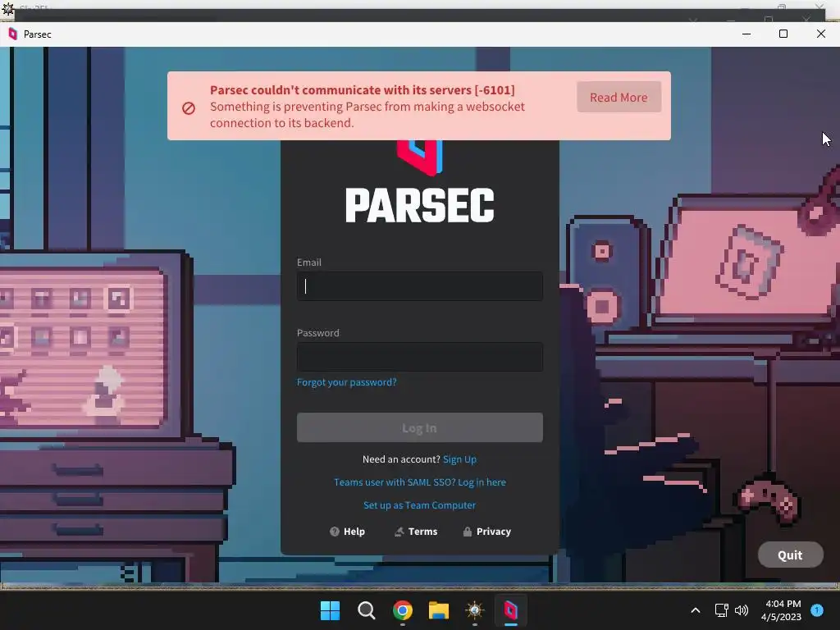Viewport: 840px width, 630px height.
Task: Click the Quit button
Action: 790,555
